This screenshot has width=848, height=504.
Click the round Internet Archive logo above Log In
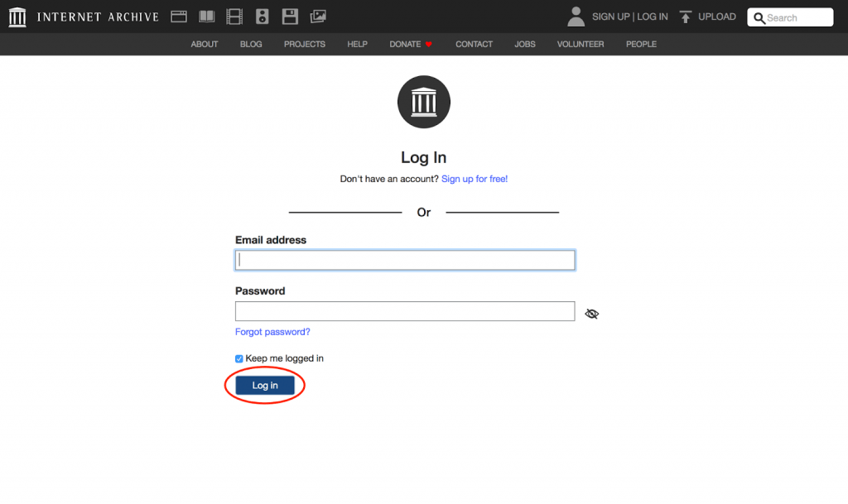424,102
